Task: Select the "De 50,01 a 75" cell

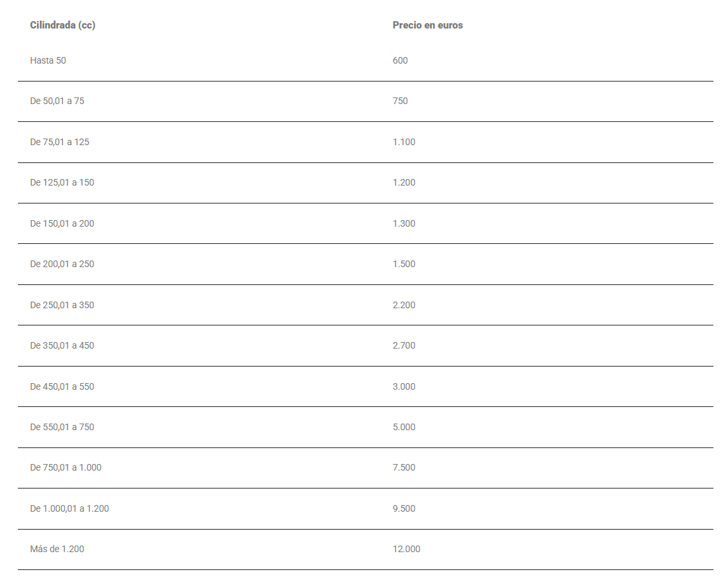Action: pyautogui.click(x=57, y=101)
